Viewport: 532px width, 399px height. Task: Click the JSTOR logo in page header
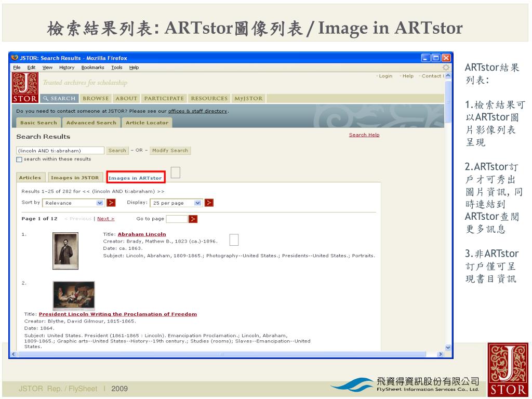25,87
